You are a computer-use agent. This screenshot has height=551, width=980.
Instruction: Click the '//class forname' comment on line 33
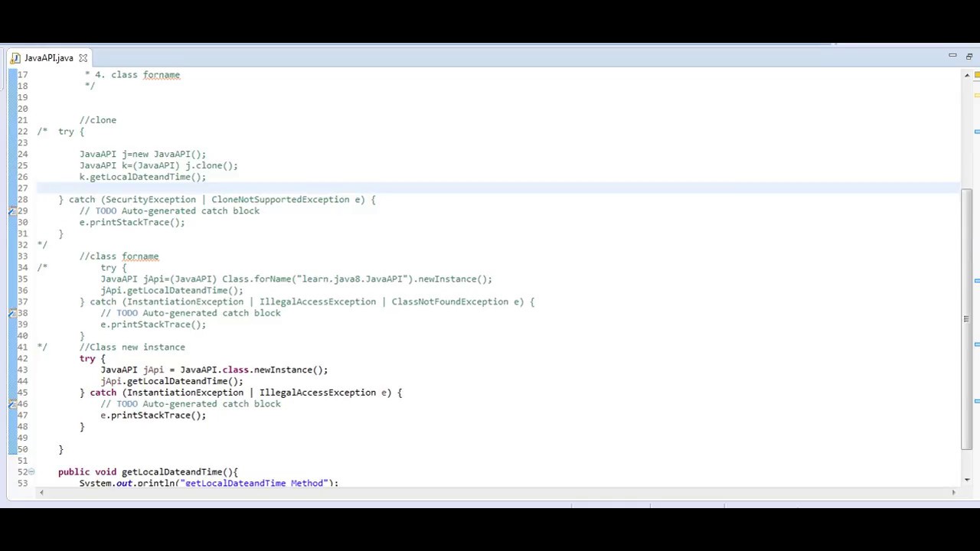tap(119, 256)
